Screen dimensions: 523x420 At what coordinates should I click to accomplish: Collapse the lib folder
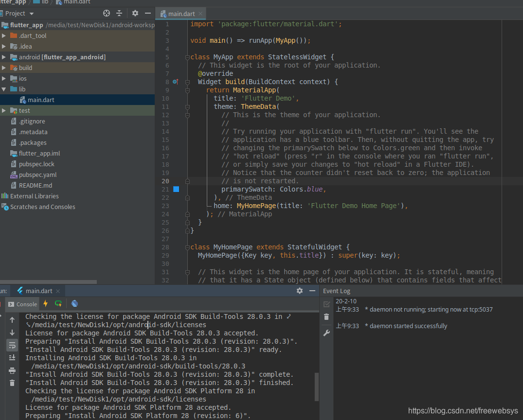coord(4,89)
